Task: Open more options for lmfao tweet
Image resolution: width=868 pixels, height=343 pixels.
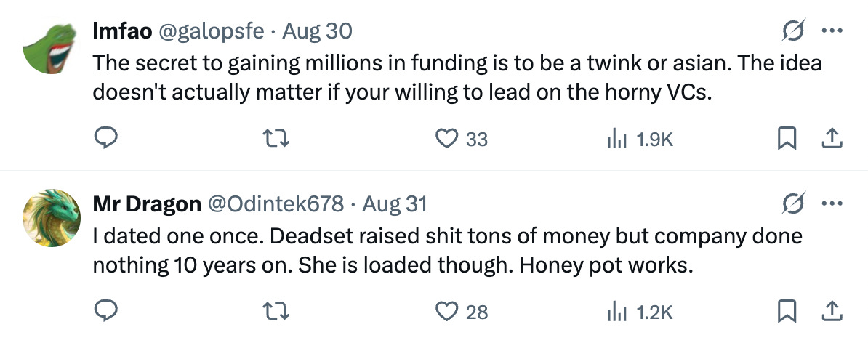Action: pos(830,31)
